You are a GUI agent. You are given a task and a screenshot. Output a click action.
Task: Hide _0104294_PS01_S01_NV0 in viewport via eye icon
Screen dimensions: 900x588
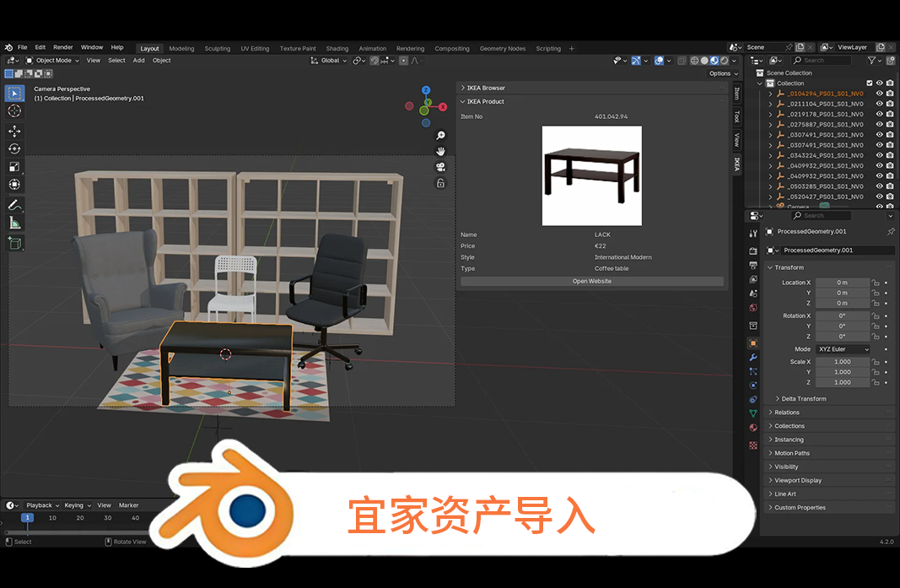(x=880, y=94)
